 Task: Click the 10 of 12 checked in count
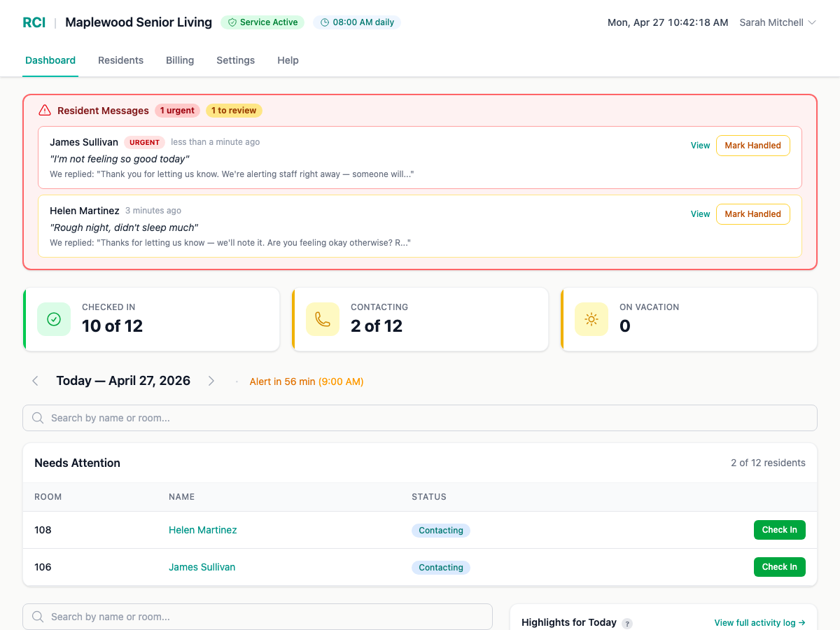click(112, 326)
